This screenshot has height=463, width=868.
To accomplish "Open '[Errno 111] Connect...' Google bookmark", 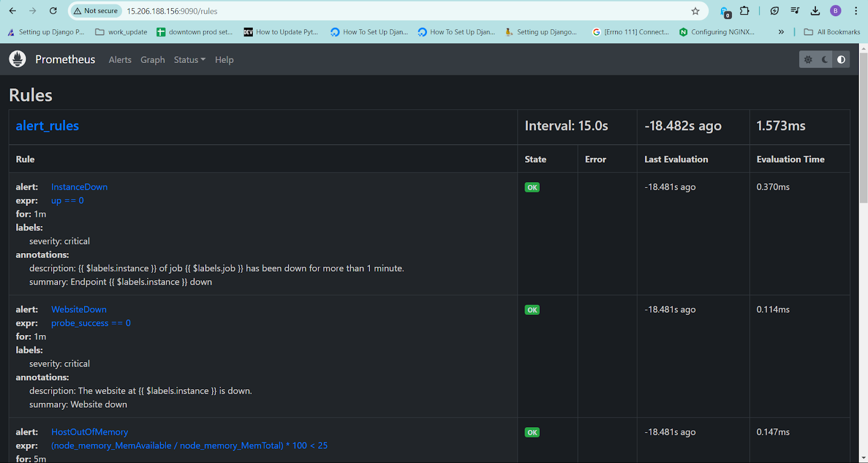I will (630, 32).
